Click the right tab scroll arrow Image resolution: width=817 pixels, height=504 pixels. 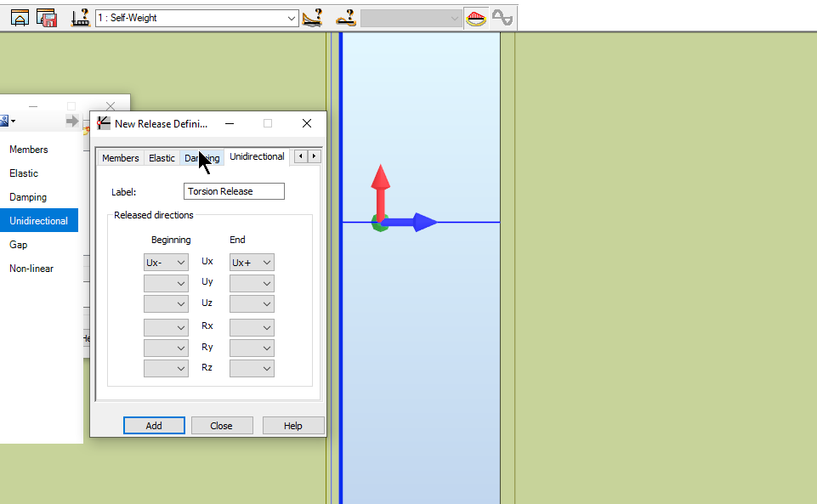pyautogui.click(x=313, y=156)
